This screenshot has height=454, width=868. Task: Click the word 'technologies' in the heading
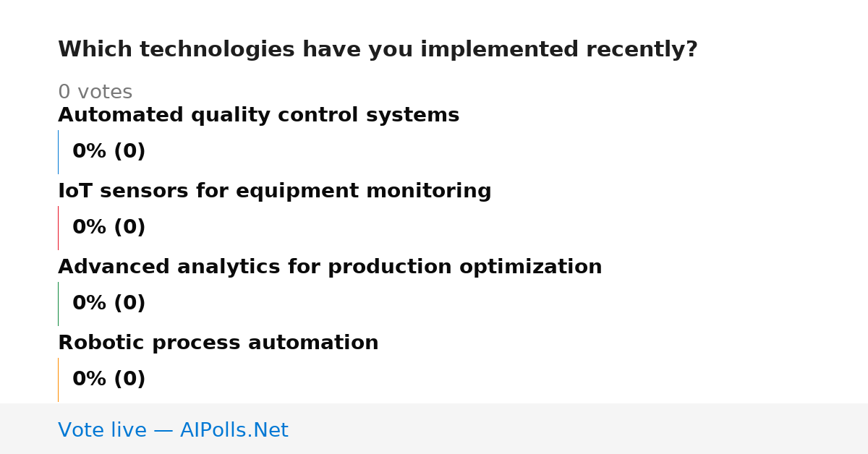[x=217, y=50]
